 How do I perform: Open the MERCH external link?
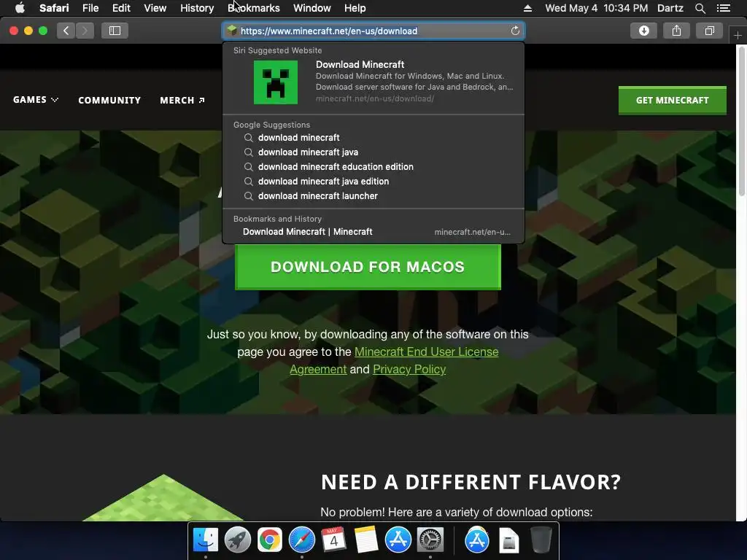tap(182, 100)
